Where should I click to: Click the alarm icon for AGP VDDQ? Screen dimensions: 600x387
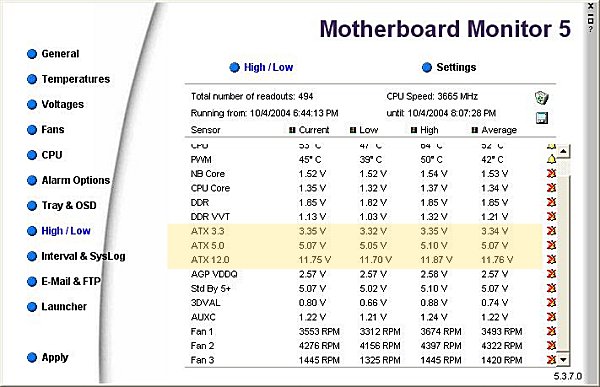click(551, 274)
